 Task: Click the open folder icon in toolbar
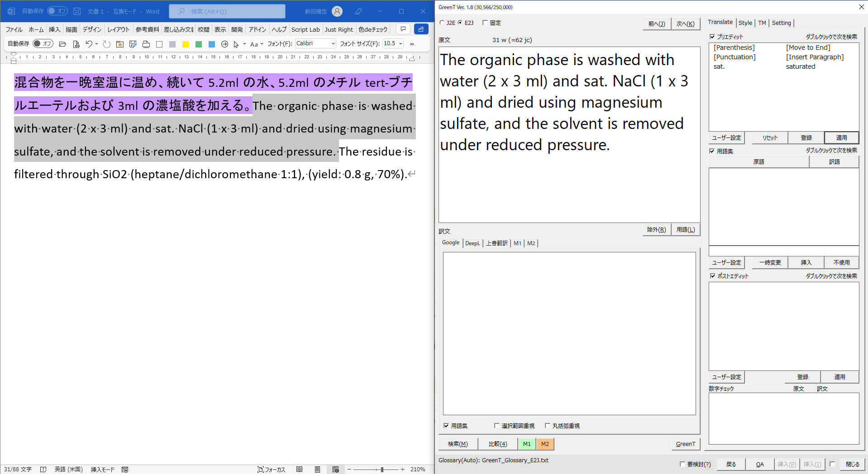(63, 44)
